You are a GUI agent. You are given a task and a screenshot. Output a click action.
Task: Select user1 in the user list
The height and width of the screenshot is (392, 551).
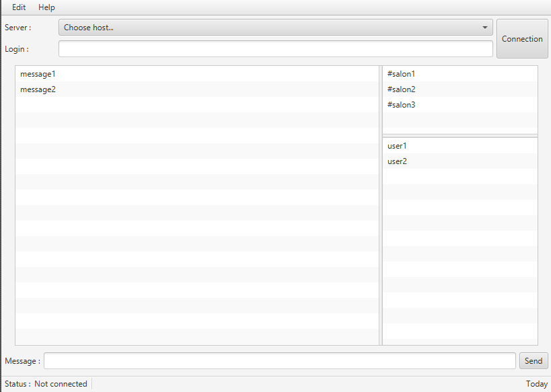point(460,146)
